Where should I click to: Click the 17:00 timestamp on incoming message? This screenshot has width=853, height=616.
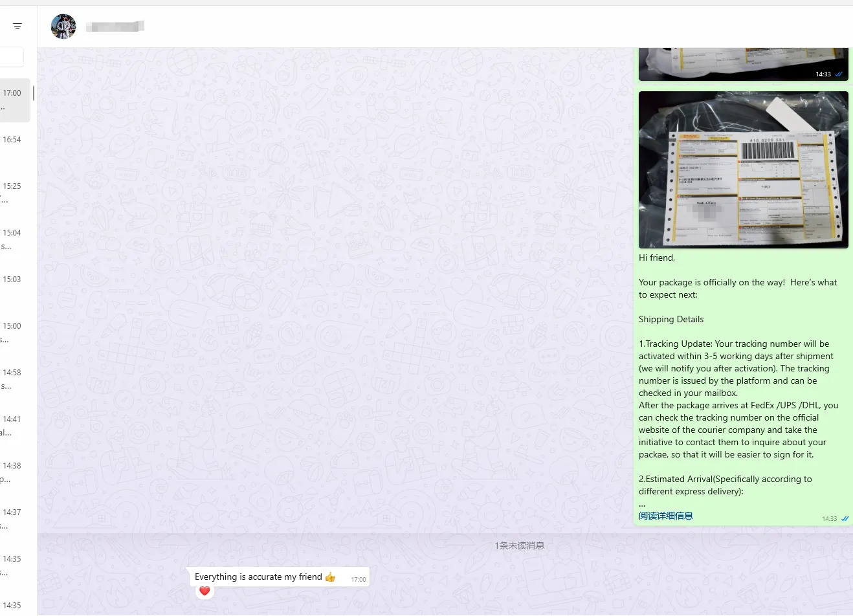359,580
